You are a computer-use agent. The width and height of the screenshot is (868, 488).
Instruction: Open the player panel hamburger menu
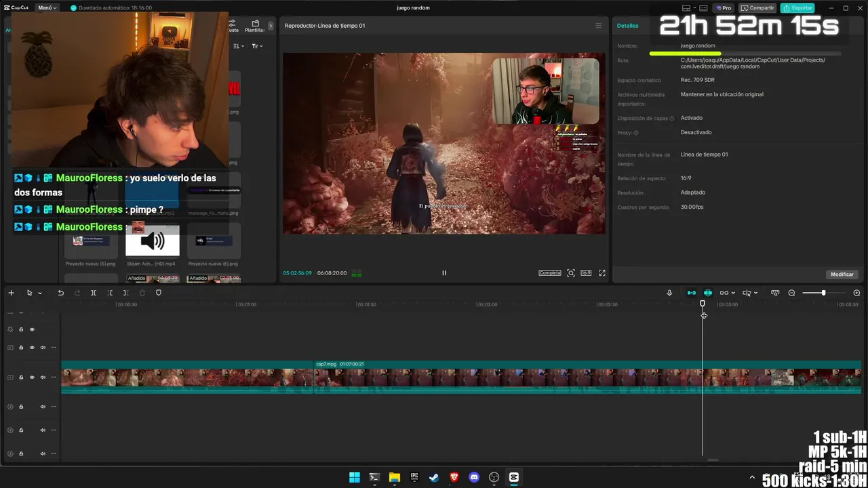(598, 26)
